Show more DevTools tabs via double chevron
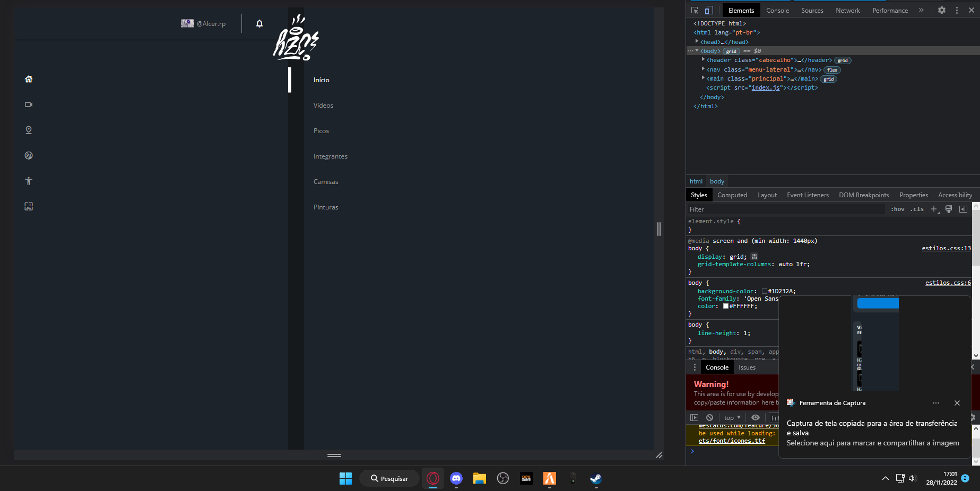 [921, 10]
